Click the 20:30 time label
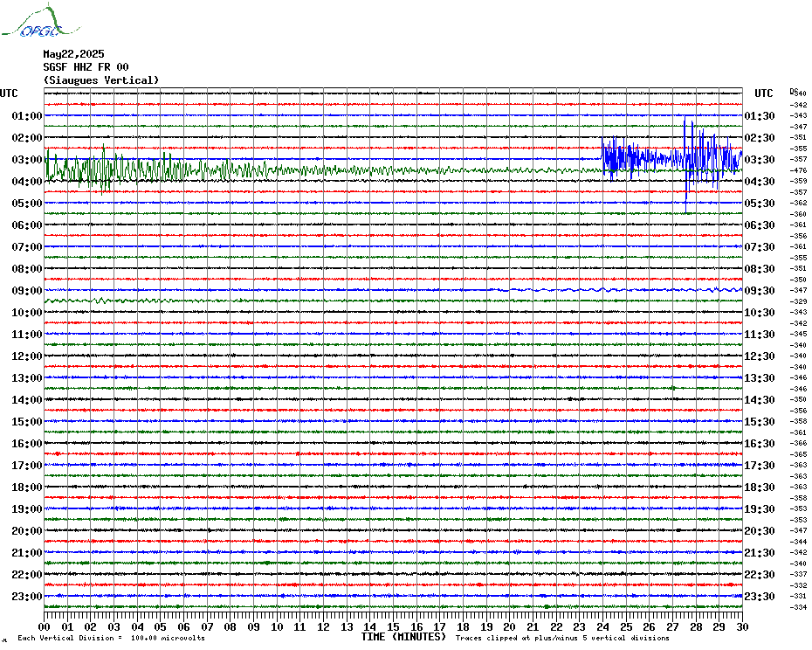Image resolution: width=812 pixels, height=650 pixels. 760,531
